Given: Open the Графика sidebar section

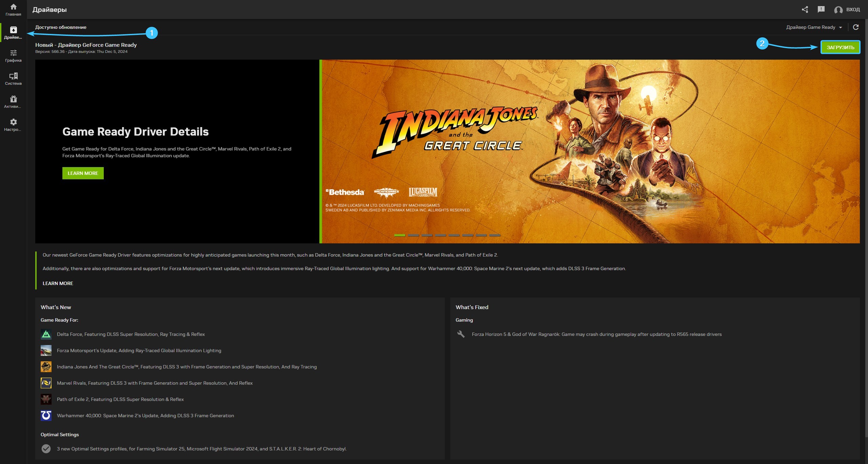Looking at the screenshot, I should point(13,56).
